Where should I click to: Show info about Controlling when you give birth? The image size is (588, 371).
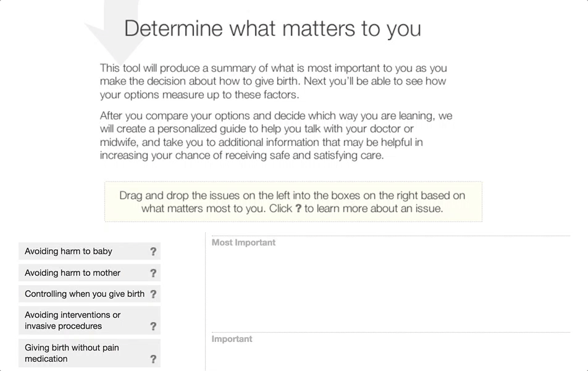click(153, 294)
